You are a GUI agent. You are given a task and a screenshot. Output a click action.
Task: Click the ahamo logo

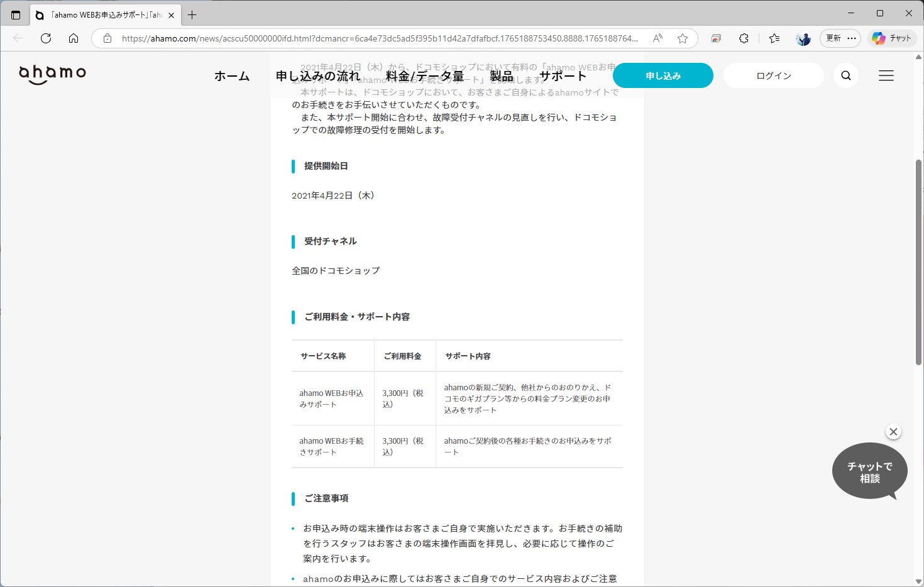tap(52, 75)
